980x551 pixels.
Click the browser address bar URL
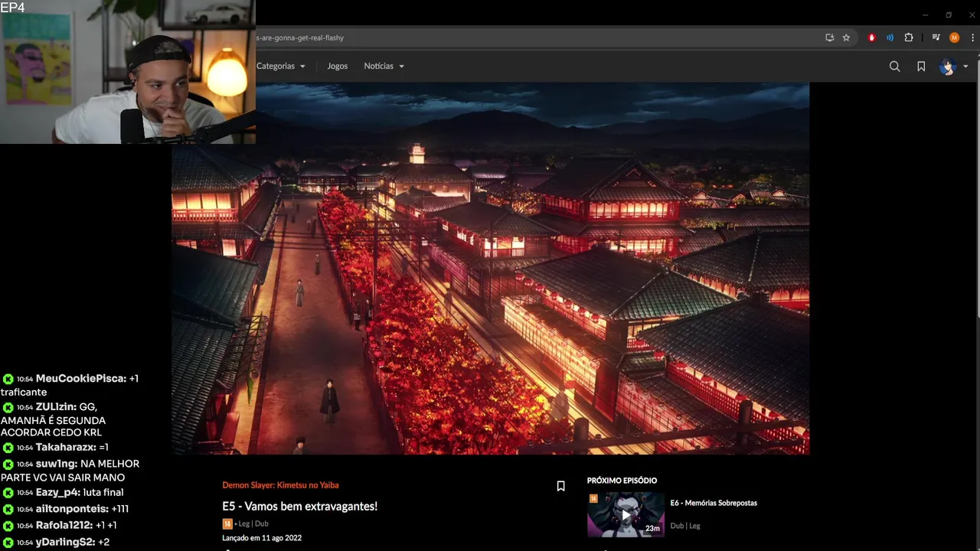click(x=300, y=37)
